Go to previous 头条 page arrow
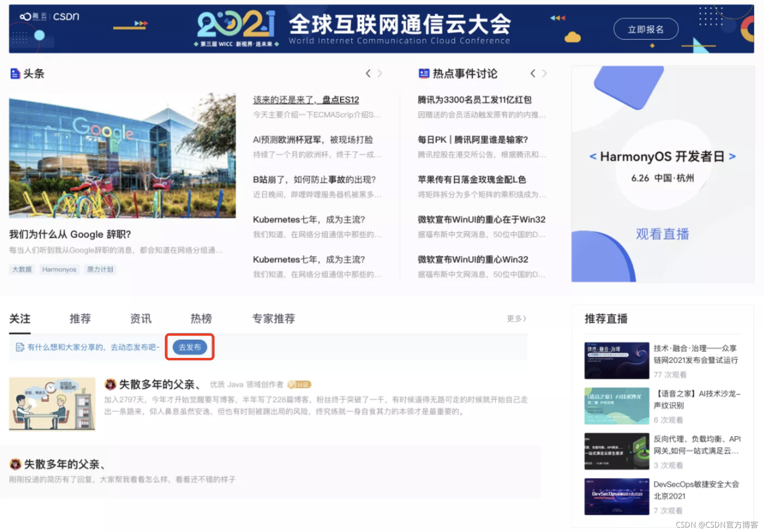This screenshot has width=764, height=532. point(368,73)
